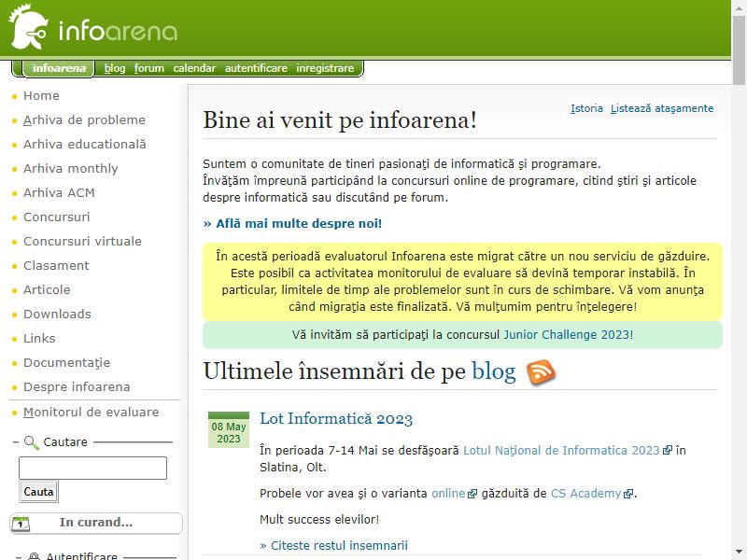This screenshot has width=747, height=560.
Task: Open the forum menu item
Action: [149, 68]
